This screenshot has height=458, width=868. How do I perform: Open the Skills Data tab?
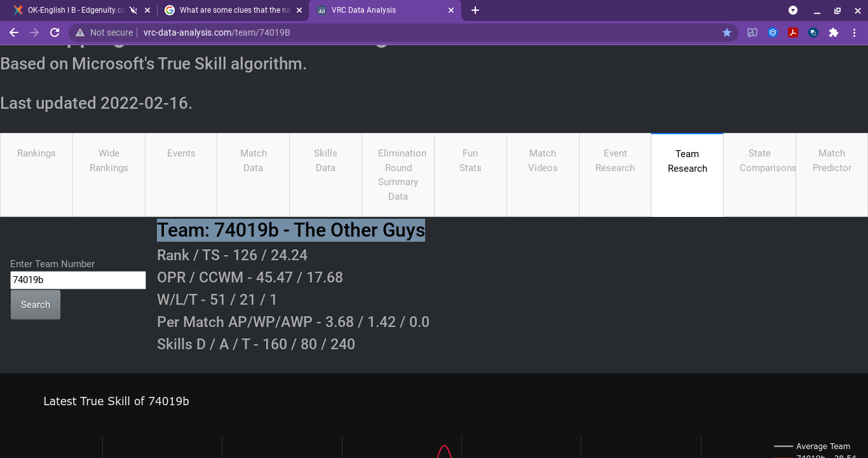point(325,160)
